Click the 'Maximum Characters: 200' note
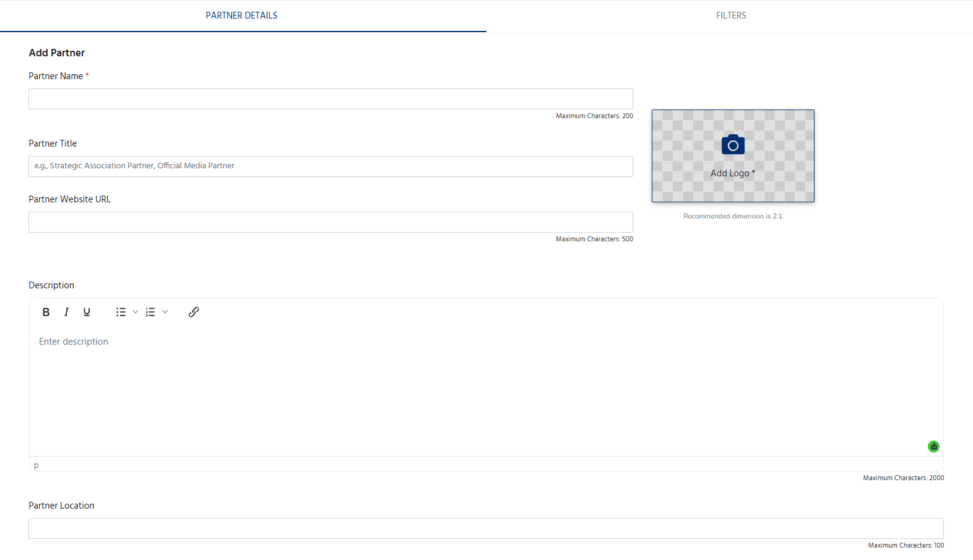 pos(594,116)
